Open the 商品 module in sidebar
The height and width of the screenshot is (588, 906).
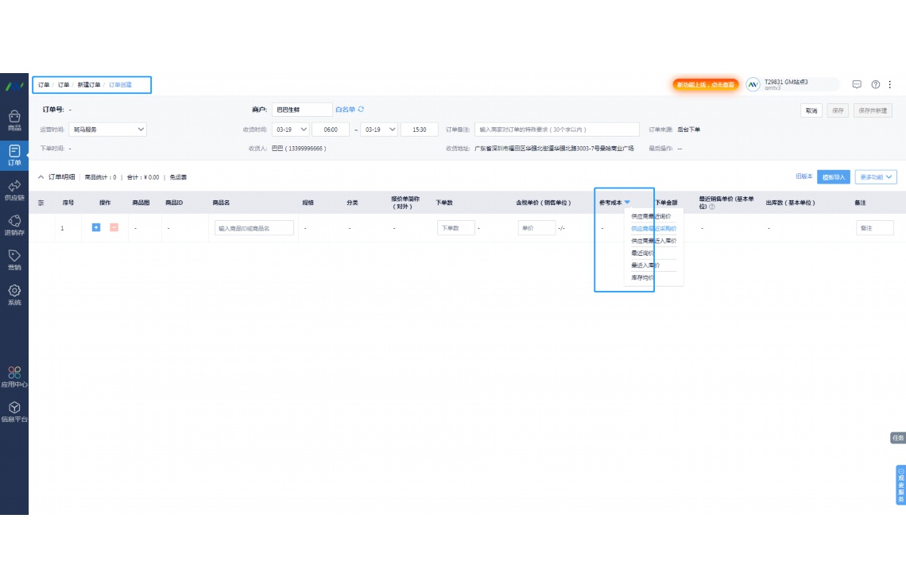14,120
